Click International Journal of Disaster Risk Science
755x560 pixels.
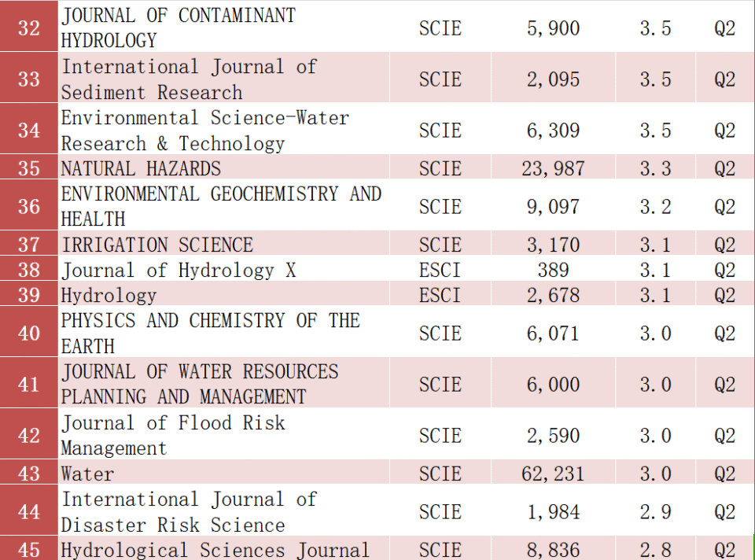point(189,512)
